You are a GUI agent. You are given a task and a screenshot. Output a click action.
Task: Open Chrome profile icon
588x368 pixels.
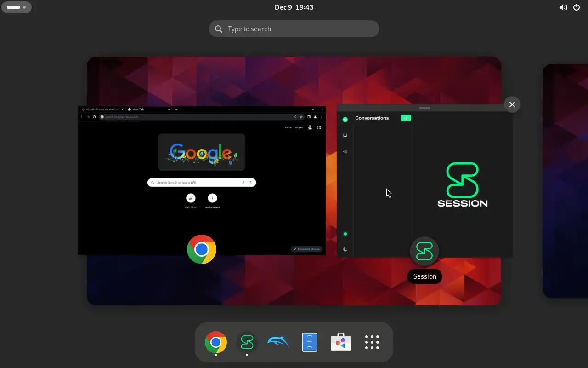(x=315, y=117)
